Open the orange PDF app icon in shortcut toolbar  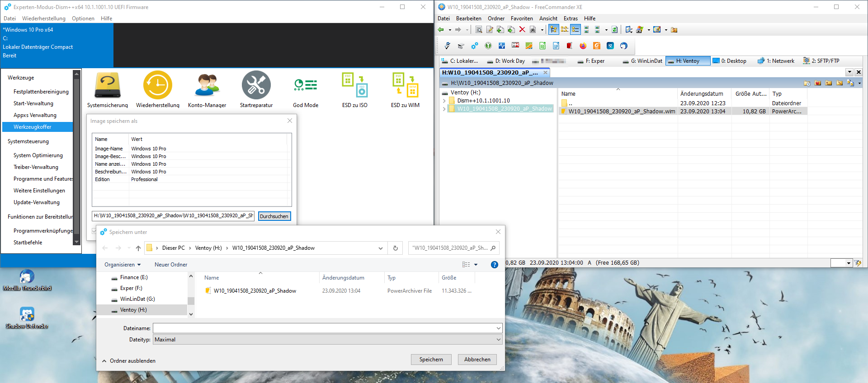(597, 46)
